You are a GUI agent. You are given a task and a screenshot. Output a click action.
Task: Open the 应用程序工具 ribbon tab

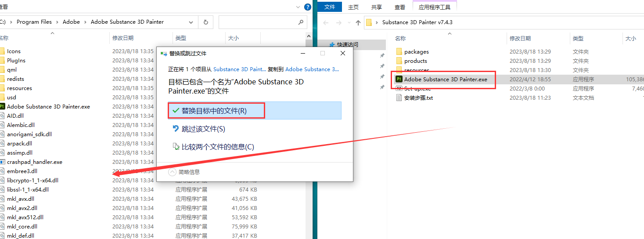(435, 7)
